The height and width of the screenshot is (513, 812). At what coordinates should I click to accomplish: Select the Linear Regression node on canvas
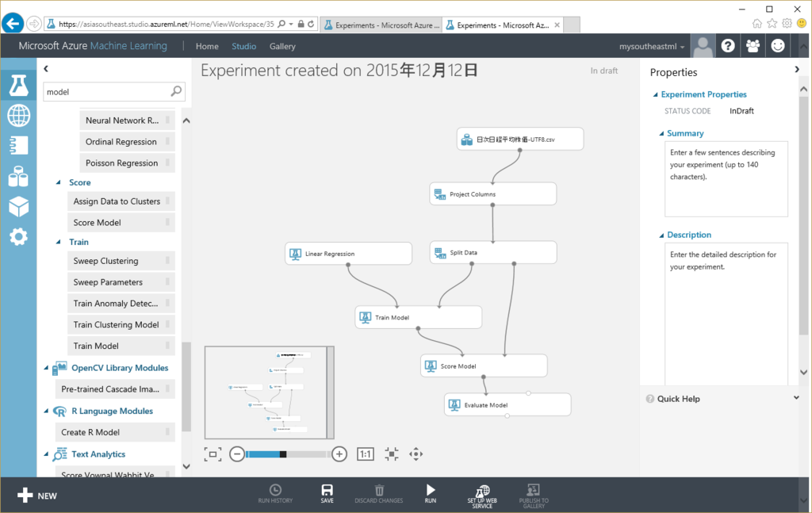pos(349,254)
